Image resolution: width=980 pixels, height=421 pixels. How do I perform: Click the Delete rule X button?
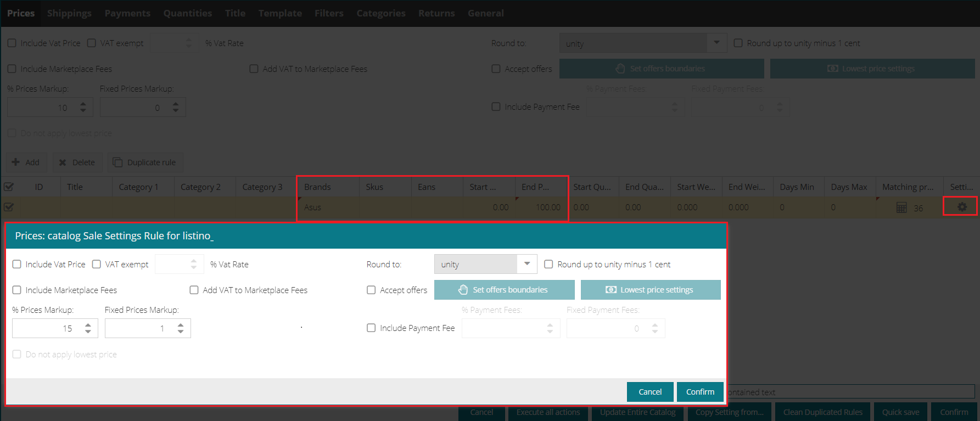point(77,162)
